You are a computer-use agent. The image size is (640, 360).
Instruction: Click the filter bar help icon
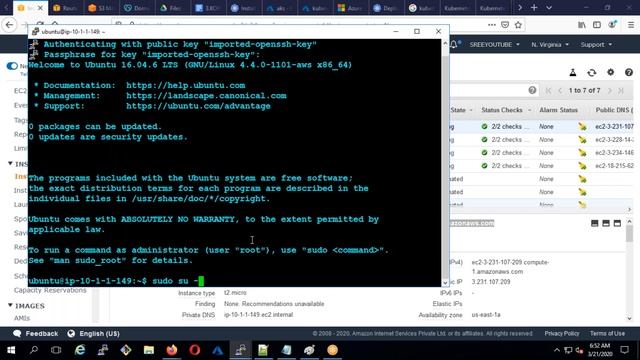point(532,90)
